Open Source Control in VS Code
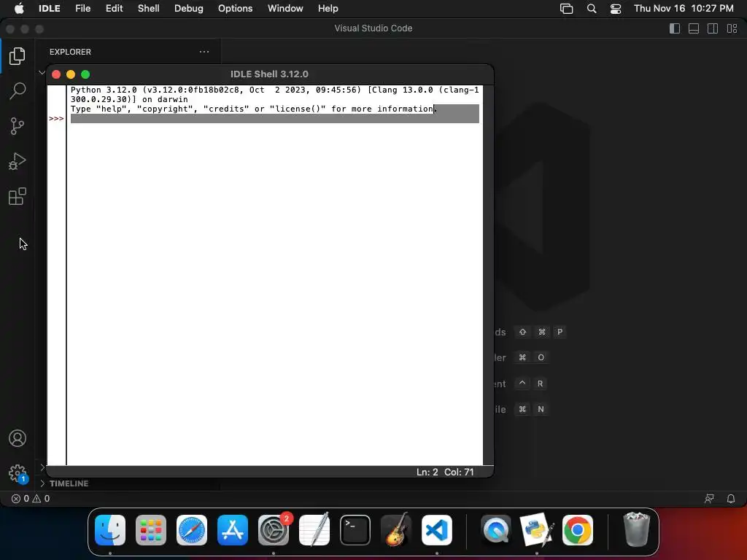The width and height of the screenshot is (747, 560). 18,126
